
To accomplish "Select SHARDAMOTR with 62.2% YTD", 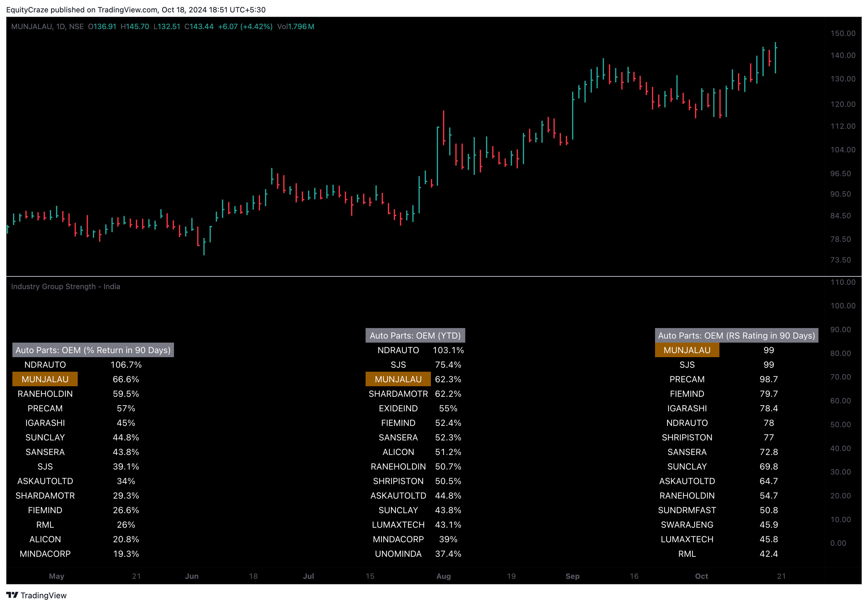I will [398, 394].
